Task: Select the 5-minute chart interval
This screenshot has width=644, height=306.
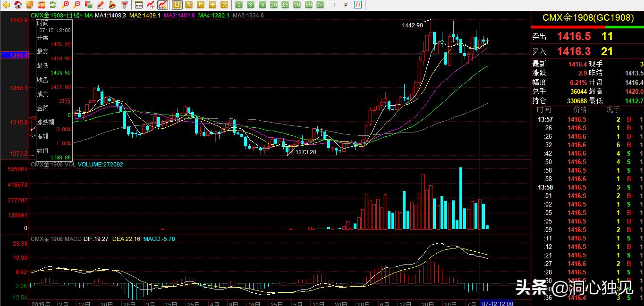Action: pyautogui.click(x=262, y=5)
